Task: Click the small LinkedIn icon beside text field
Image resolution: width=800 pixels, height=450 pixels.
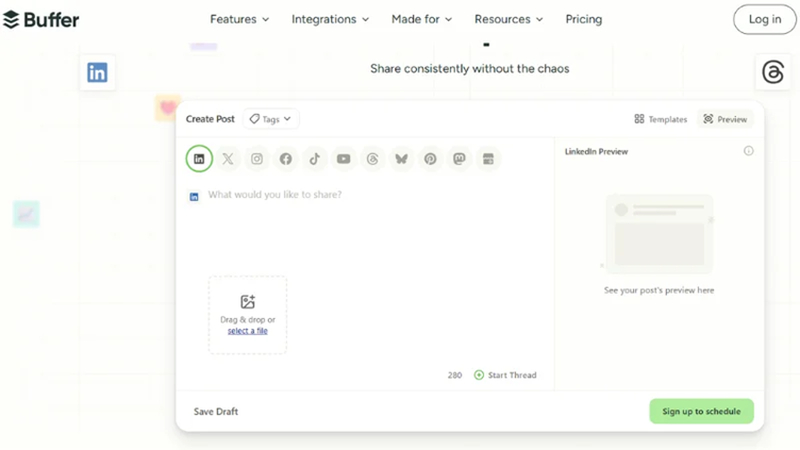Action: [194, 196]
